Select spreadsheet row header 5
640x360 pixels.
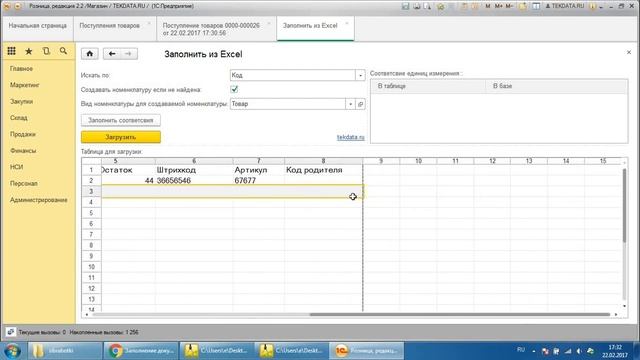pos(91,213)
